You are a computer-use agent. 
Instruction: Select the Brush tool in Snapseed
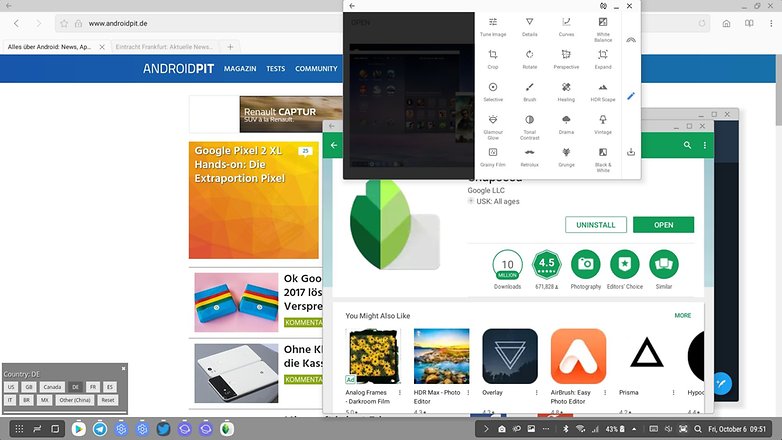530,92
